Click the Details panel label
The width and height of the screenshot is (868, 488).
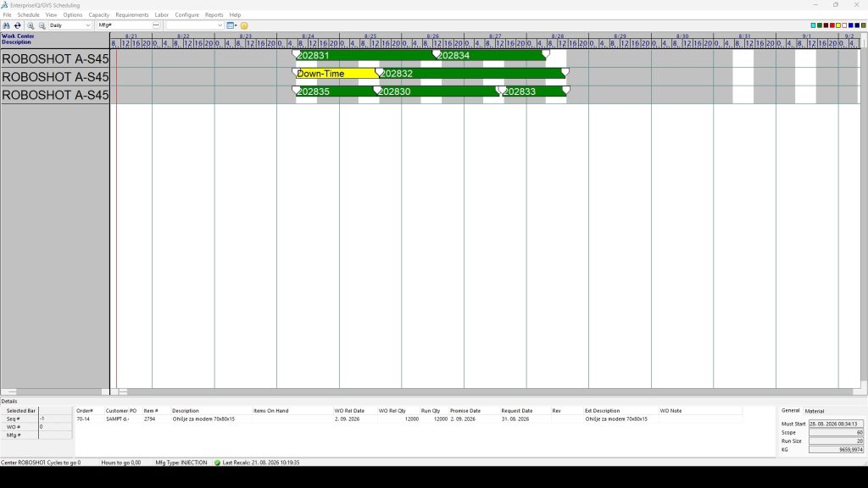[x=9, y=401]
